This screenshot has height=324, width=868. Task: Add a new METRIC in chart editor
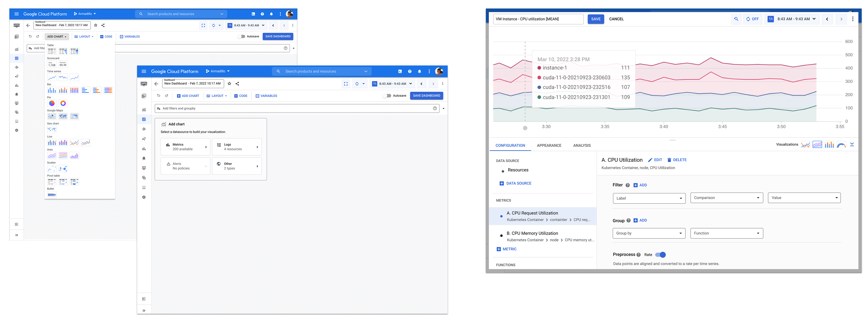tap(506, 249)
